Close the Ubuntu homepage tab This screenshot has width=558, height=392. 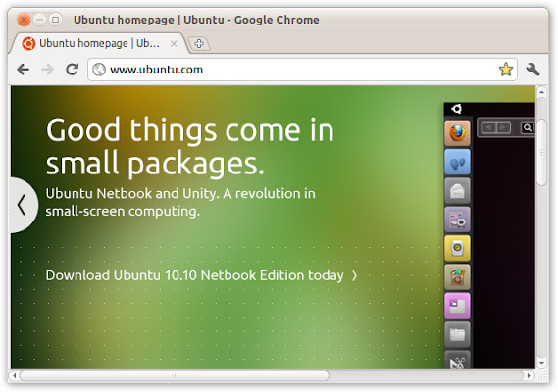click(174, 44)
